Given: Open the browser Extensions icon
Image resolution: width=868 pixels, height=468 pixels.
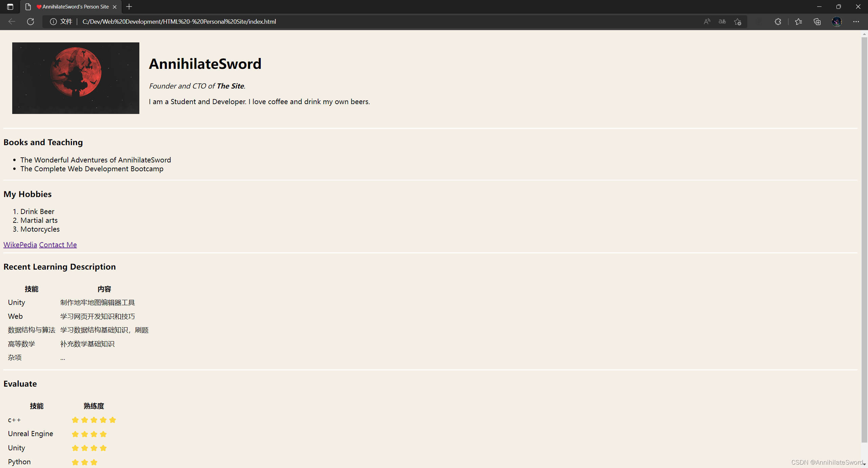Looking at the screenshot, I should (x=778, y=22).
